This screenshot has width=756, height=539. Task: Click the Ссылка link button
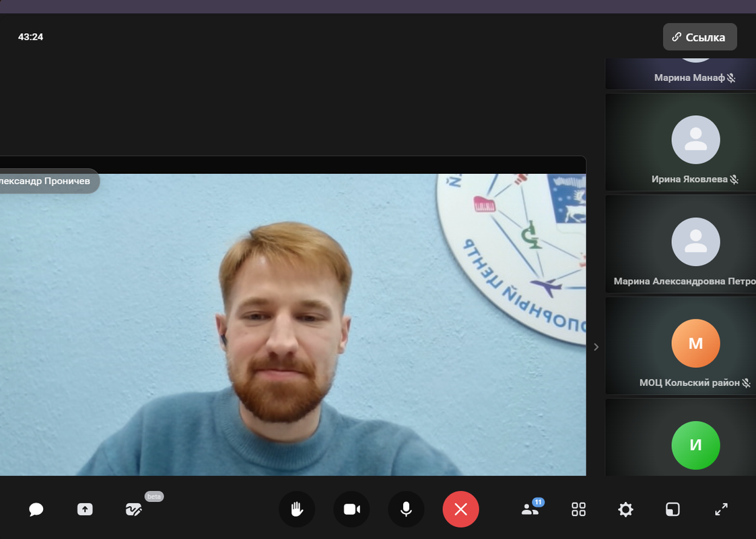[699, 37]
